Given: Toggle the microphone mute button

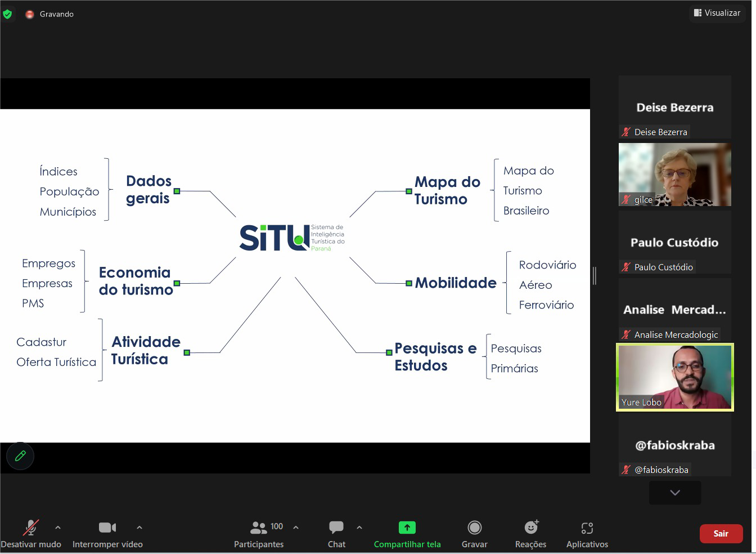Looking at the screenshot, I should tap(31, 528).
